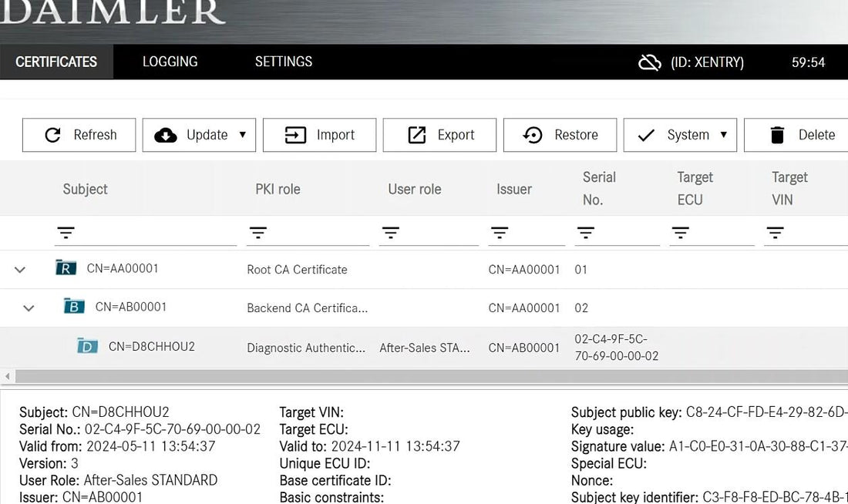Click the horizontal scrollbar below the table

pos(424,377)
